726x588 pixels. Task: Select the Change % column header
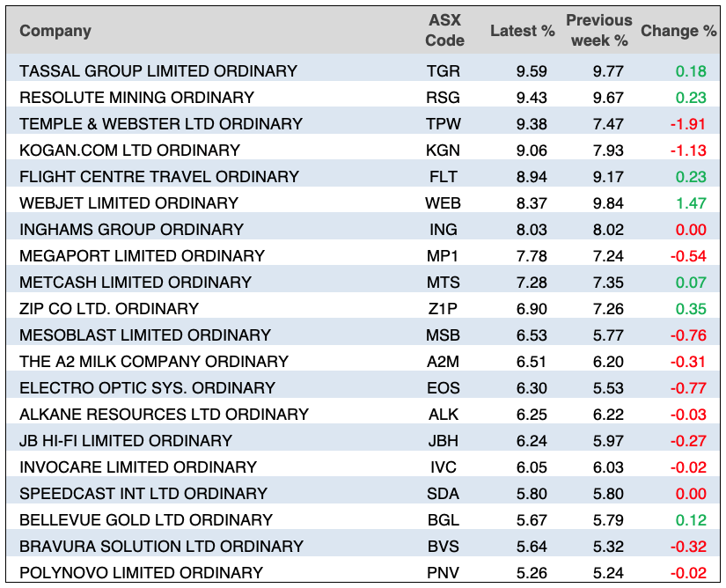[x=678, y=31]
